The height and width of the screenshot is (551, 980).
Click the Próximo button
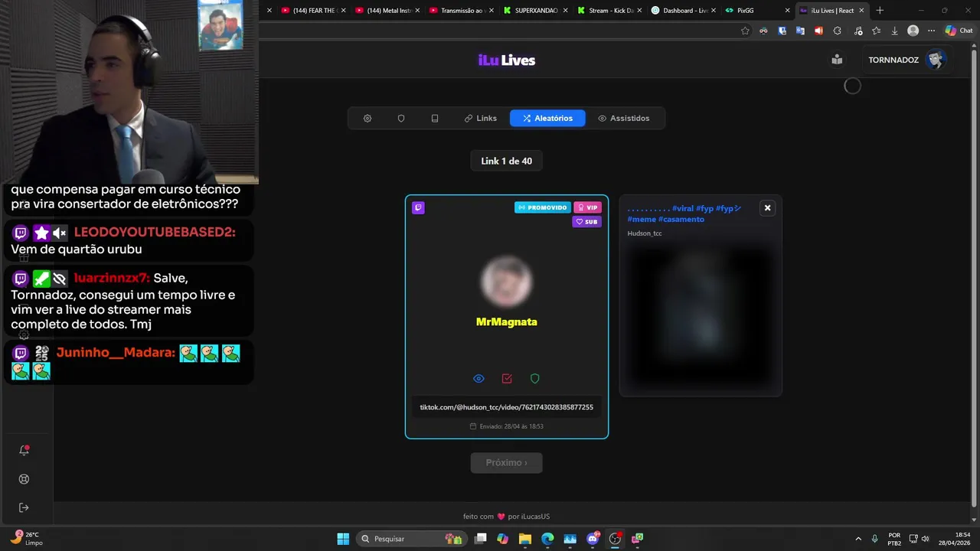point(507,463)
